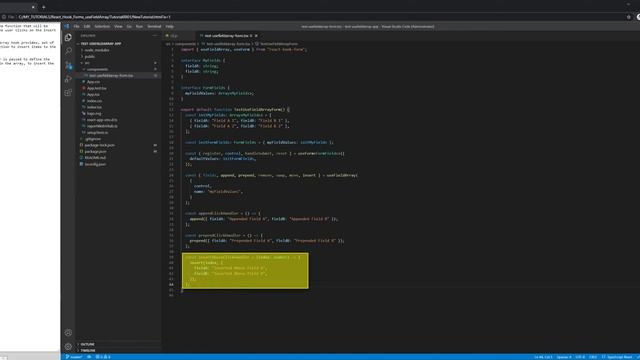Click the VS Code logo icon
This screenshot has height=360, width=640.
(x=67, y=27)
